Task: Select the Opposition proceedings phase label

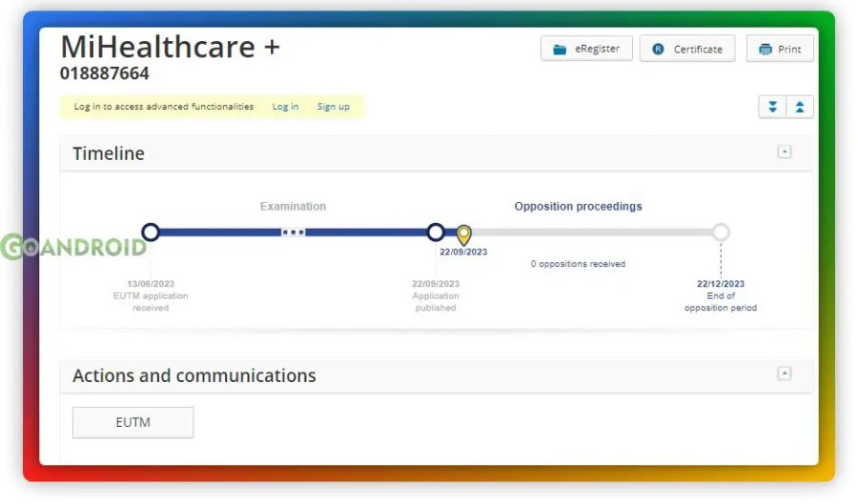Action: tap(578, 206)
